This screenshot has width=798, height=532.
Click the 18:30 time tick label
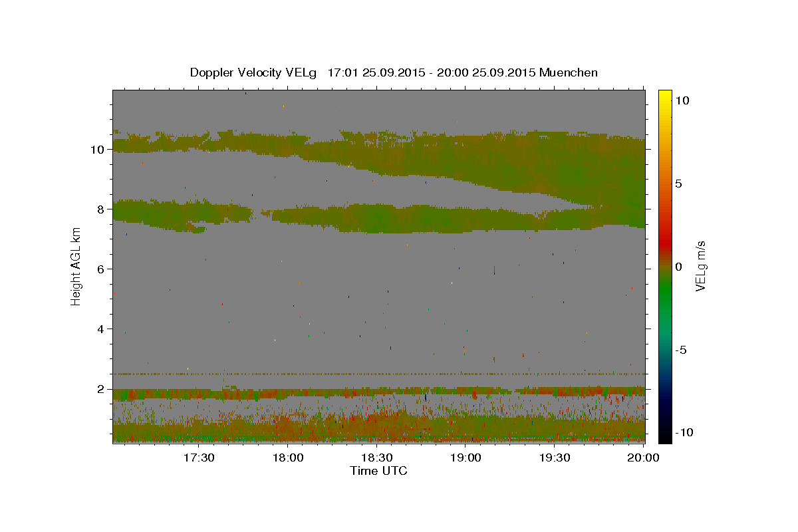377,458
